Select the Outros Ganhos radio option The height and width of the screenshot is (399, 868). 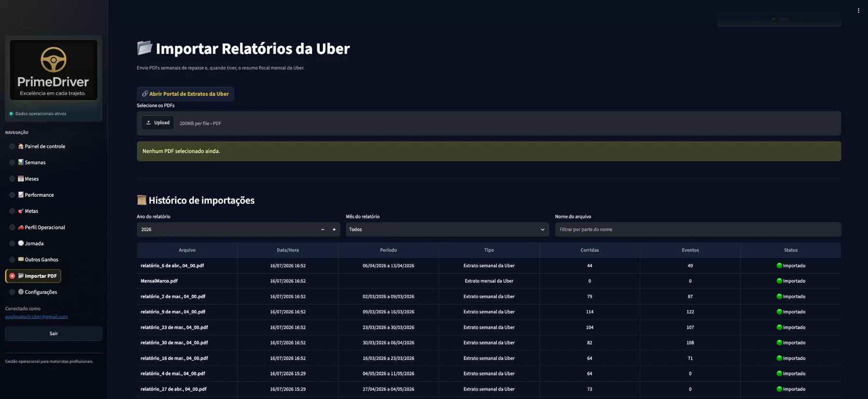tap(12, 260)
